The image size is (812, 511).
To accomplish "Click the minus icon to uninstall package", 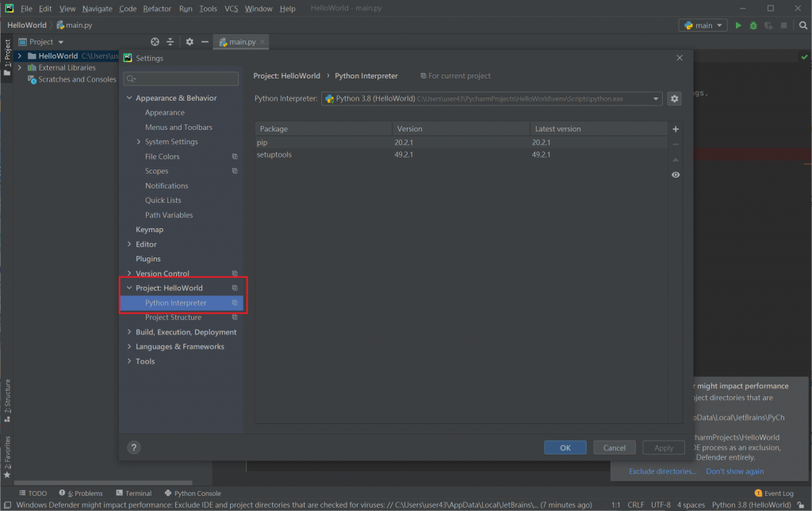I will pos(676,144).
